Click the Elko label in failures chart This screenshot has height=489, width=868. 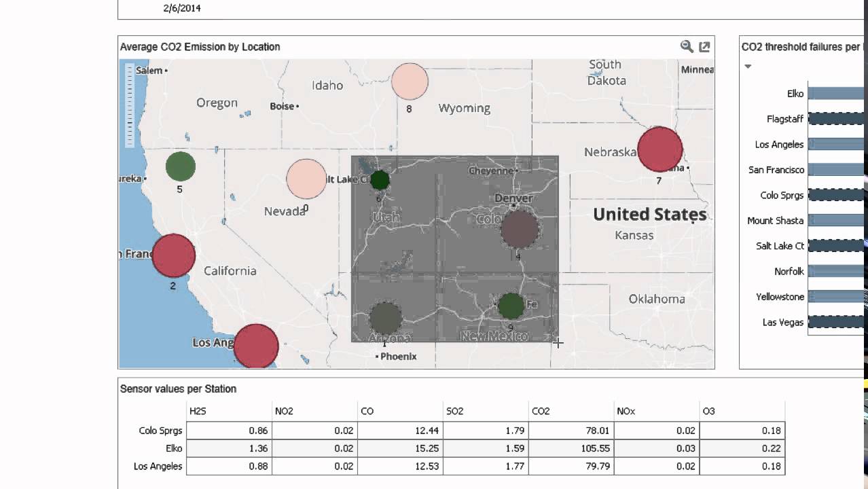click(x=795, y=94)
